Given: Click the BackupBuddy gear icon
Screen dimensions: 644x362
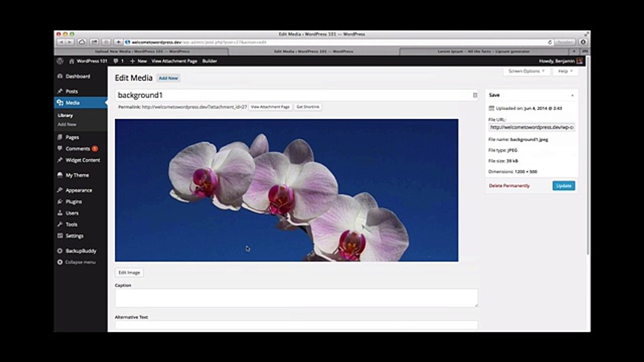Looking at the screenshot, I should coord(60,251).
